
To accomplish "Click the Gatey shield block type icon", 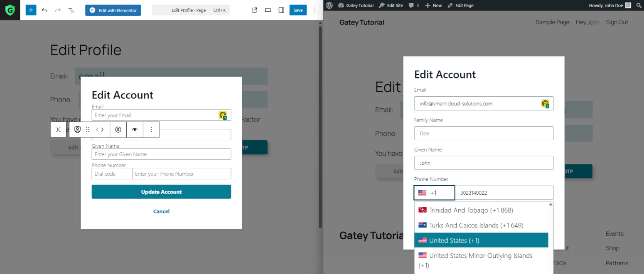I will click(77, 130).
